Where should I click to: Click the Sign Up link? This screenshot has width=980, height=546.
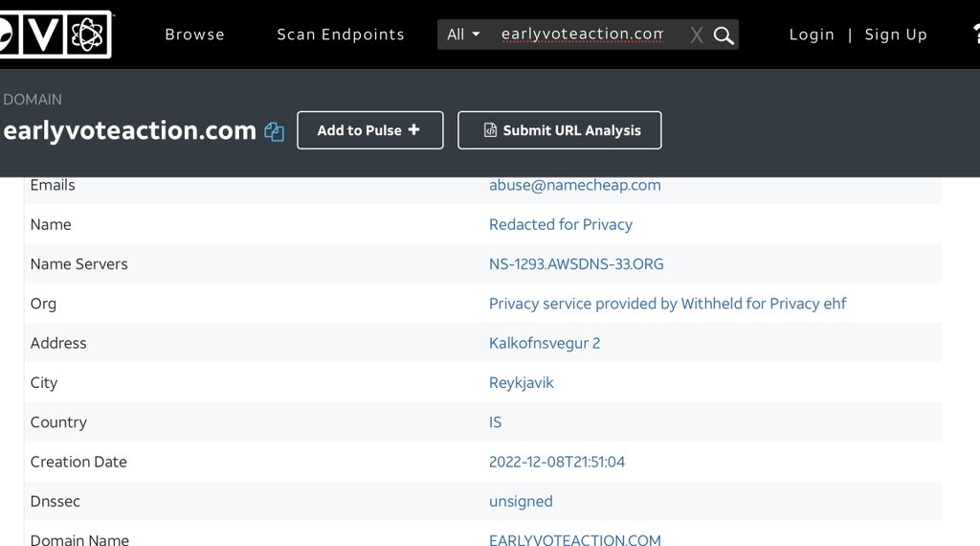click(x=896, y=34)
